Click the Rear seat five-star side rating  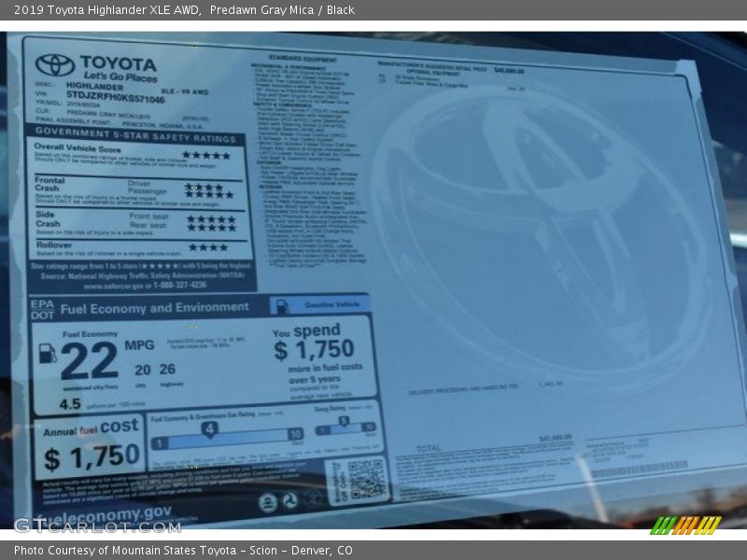click(x=211, y=228)
